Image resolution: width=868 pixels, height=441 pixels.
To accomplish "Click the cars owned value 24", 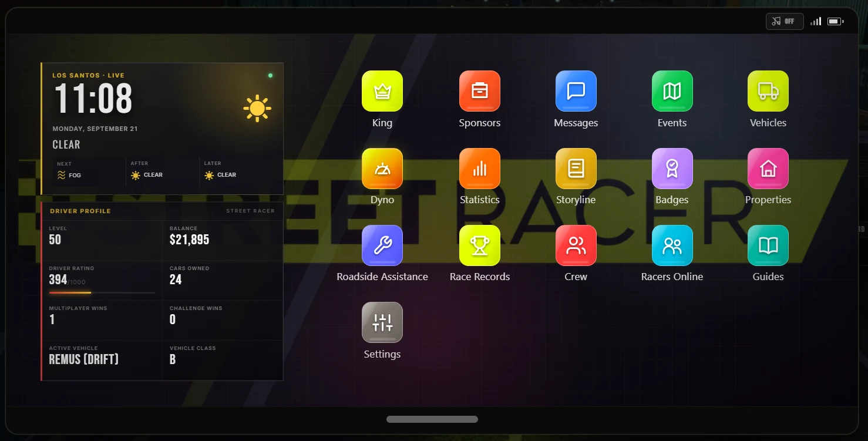I will pyautogui.click(x=176, y=280).
